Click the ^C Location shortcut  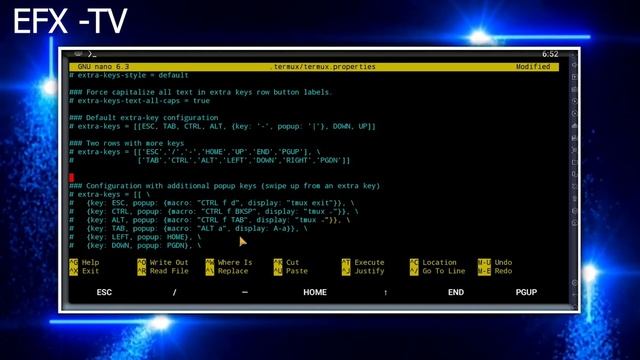click(433, 262)
